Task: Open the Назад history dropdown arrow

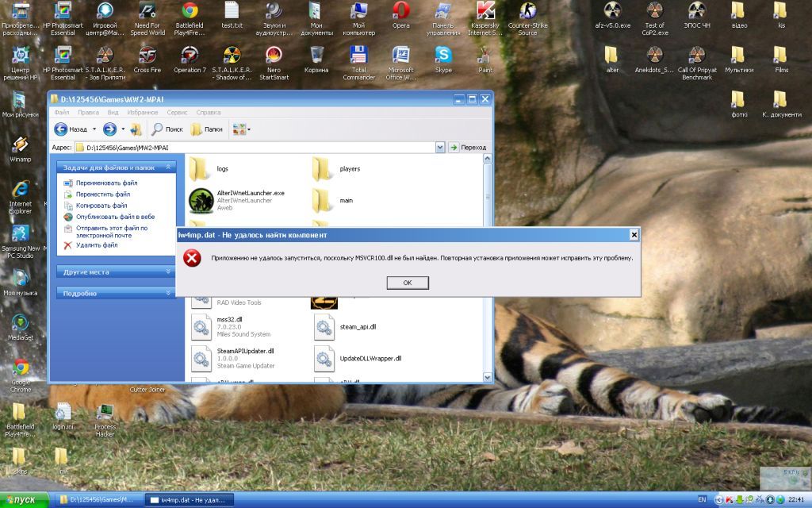Action: click(x=94, y=129)
